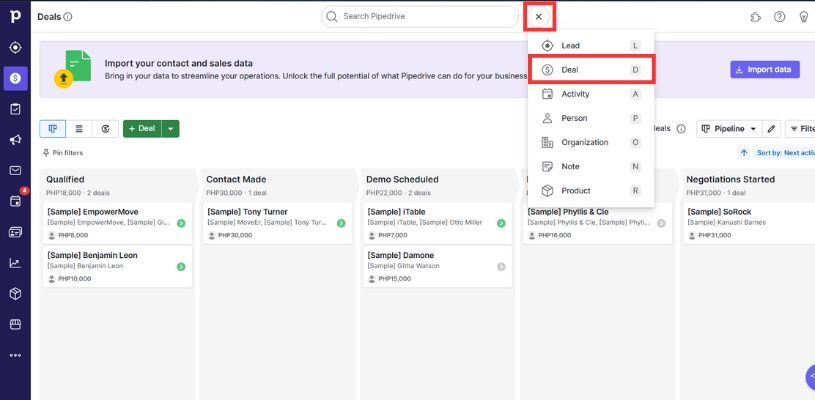Open Leads target icon in sidebar
Image resolution: width=815 pixels, height=400 pixels.
pyautogui.click(x=15, y=48)
